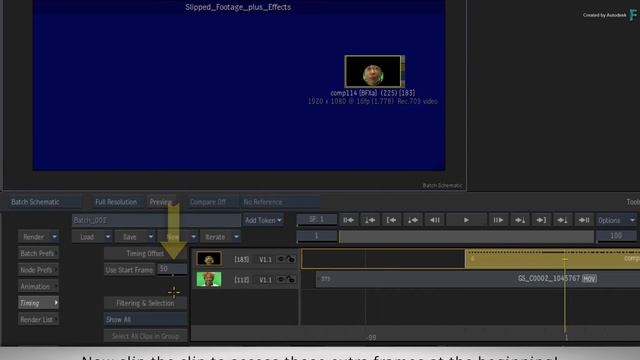Jump to next keyframe marker button
The image size is (640, 360).
coord(562,220)
